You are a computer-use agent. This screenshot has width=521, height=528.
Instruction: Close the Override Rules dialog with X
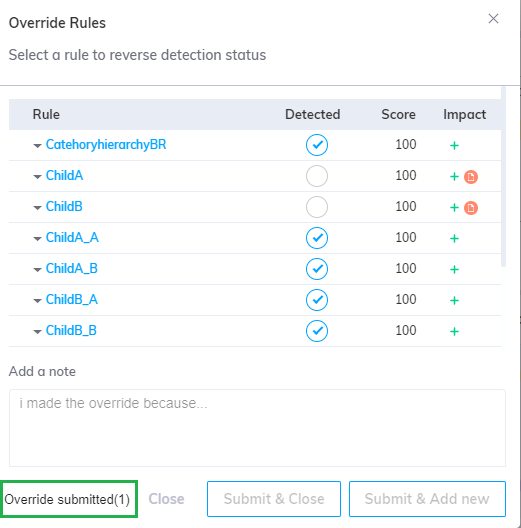(x=493, y=19)
